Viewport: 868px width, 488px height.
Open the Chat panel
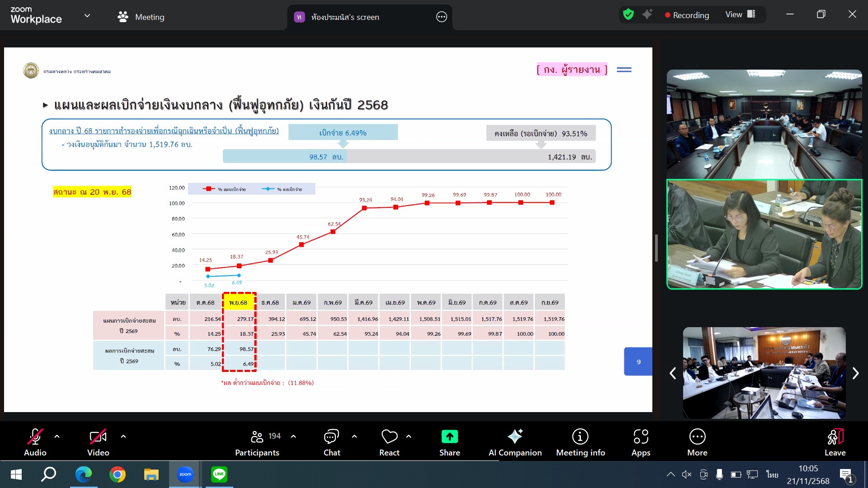click(x=331, y=442)
